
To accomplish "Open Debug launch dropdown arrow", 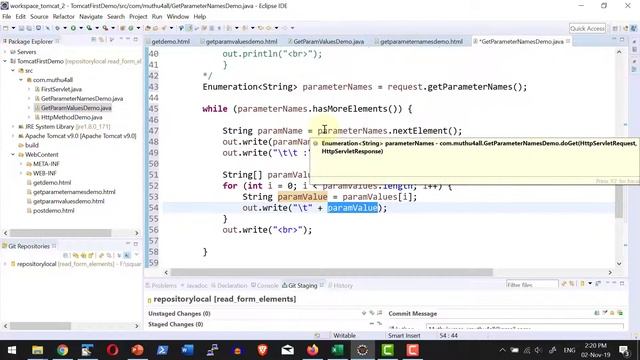I will [x=64, y=28].
